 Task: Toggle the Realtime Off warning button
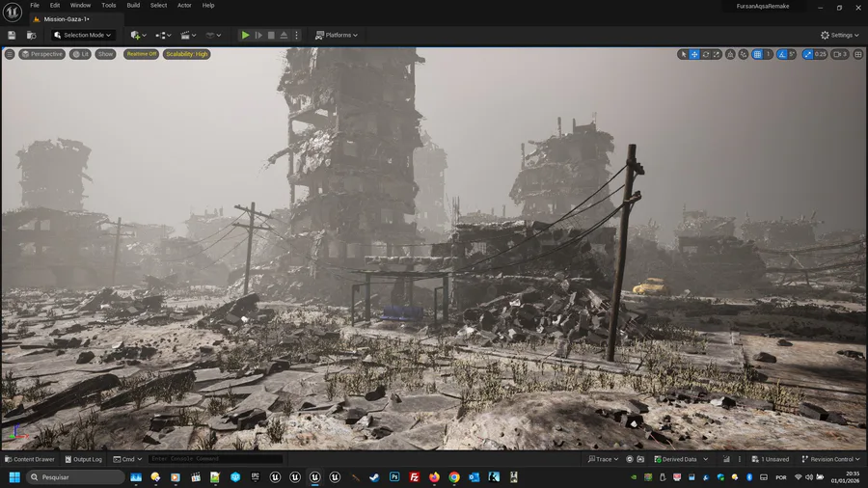point(141,54)
